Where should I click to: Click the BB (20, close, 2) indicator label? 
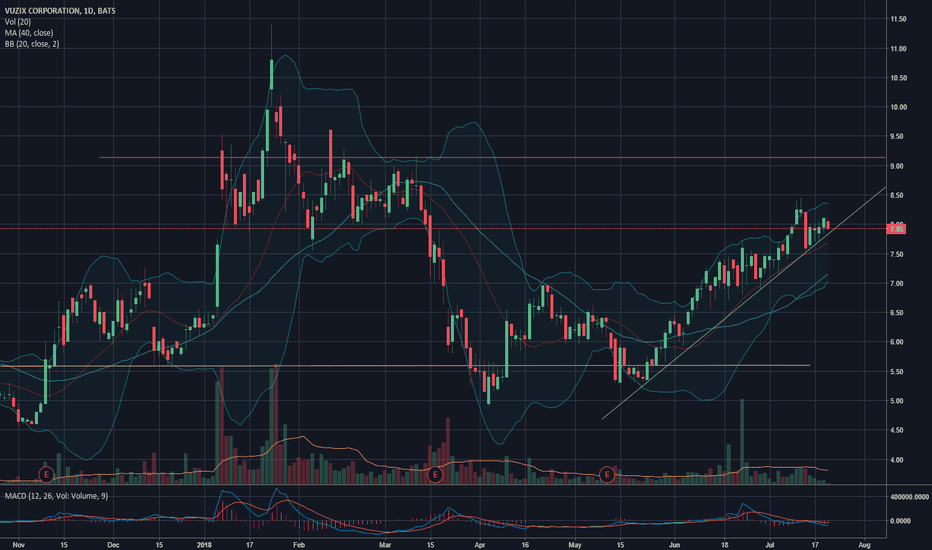32,44
